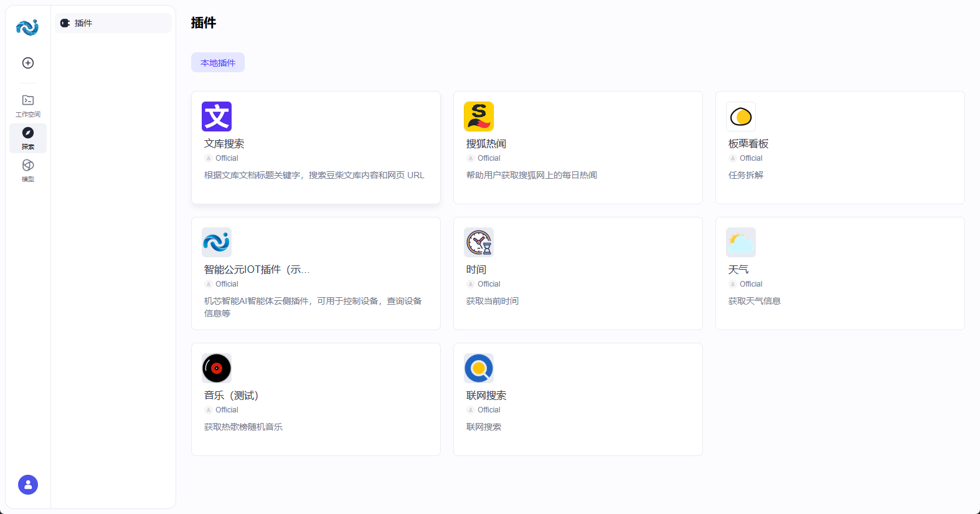
Task: Open the 音乐（测试） plugin title
Action: (231, 396)
